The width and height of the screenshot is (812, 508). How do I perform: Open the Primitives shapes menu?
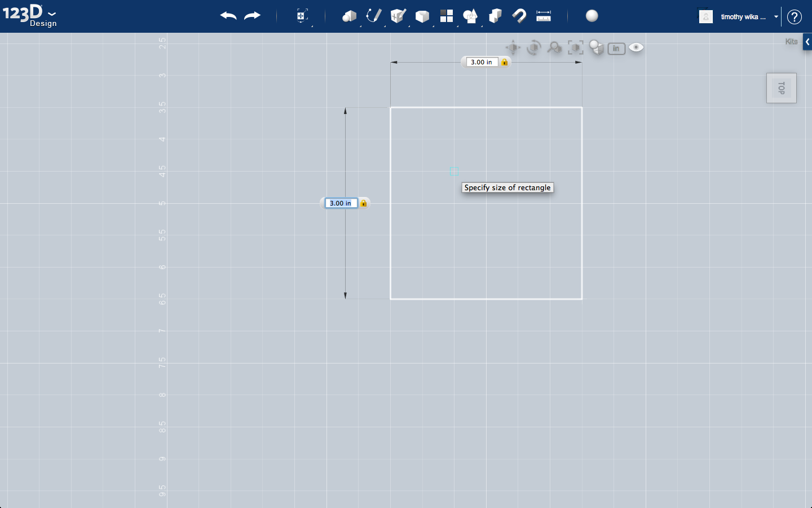[x=349, y=16]
